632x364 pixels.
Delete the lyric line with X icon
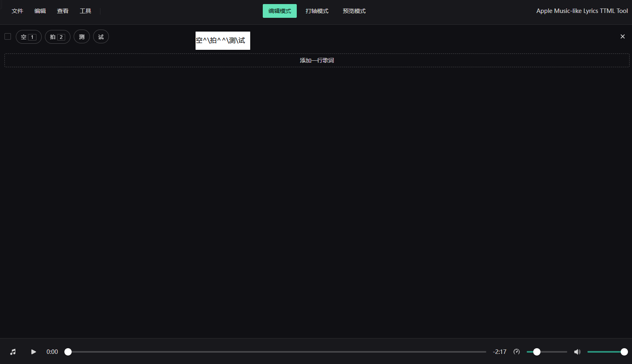623,36
